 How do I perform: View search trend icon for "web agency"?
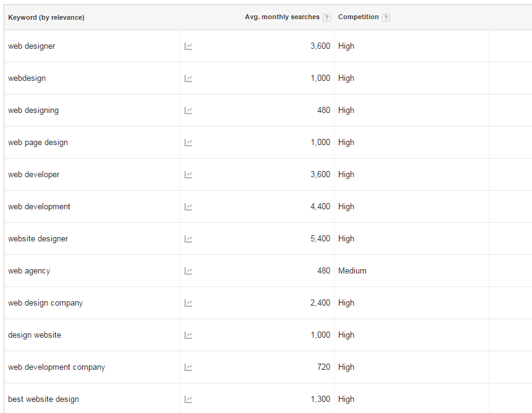click(188, 270)
